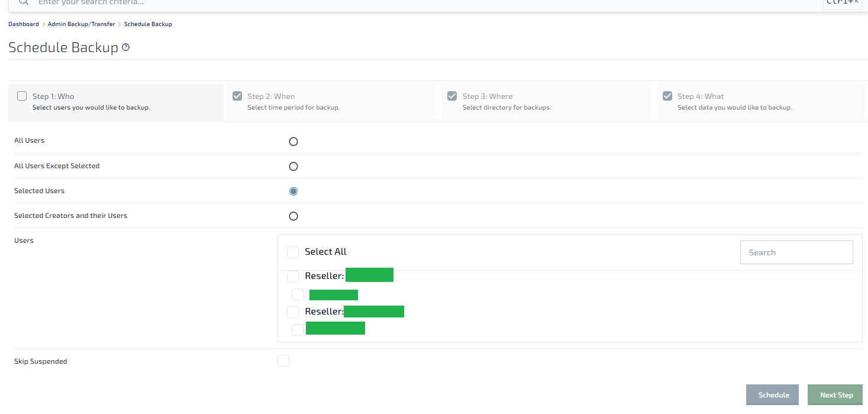The width and height of the screenshot is (868, 414).
Task: Pick Selected Creators and their Users radio
Action: [293, 216]
